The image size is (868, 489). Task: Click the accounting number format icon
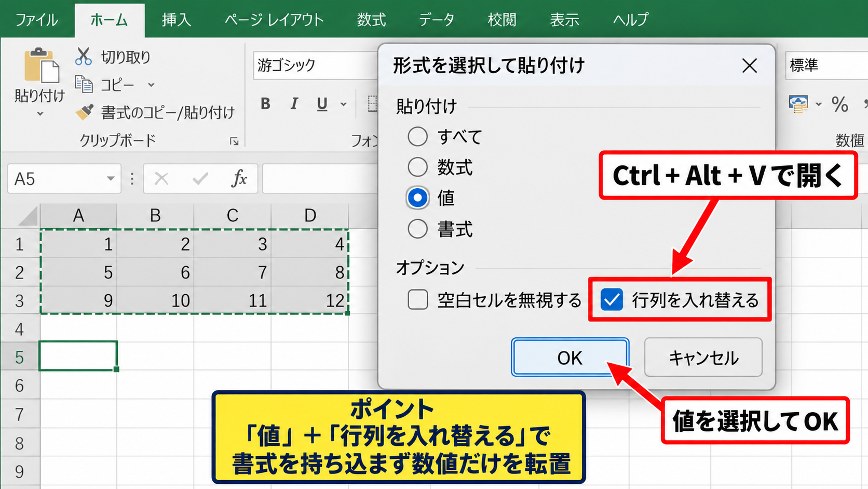point(798,104)
